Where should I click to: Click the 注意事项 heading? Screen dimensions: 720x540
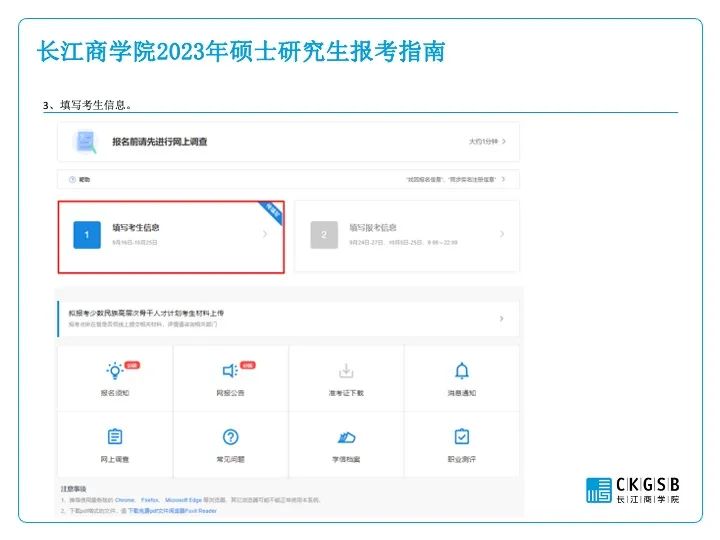73,489
